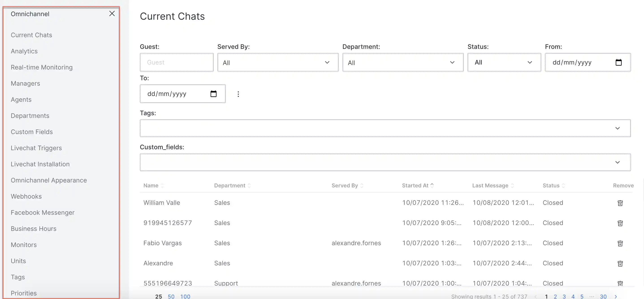Delete William Valle's chat using trash icon
The image size is (644, 299).
point(620,203)
